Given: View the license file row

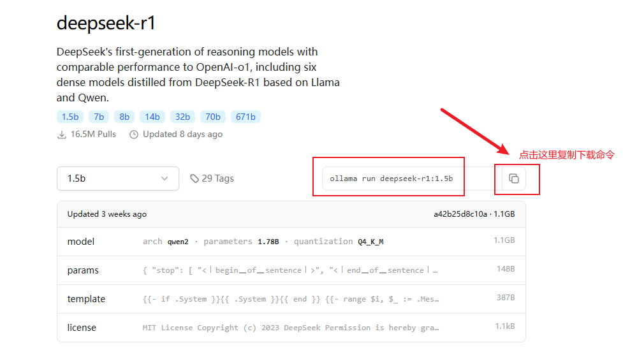Looking at the screenshot, I should [x=291, y=328].
